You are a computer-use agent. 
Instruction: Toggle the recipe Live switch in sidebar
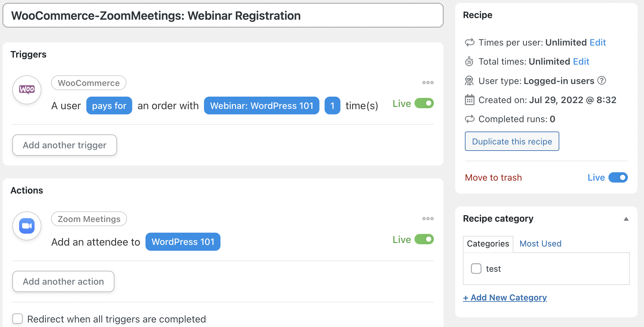point(618,177)
